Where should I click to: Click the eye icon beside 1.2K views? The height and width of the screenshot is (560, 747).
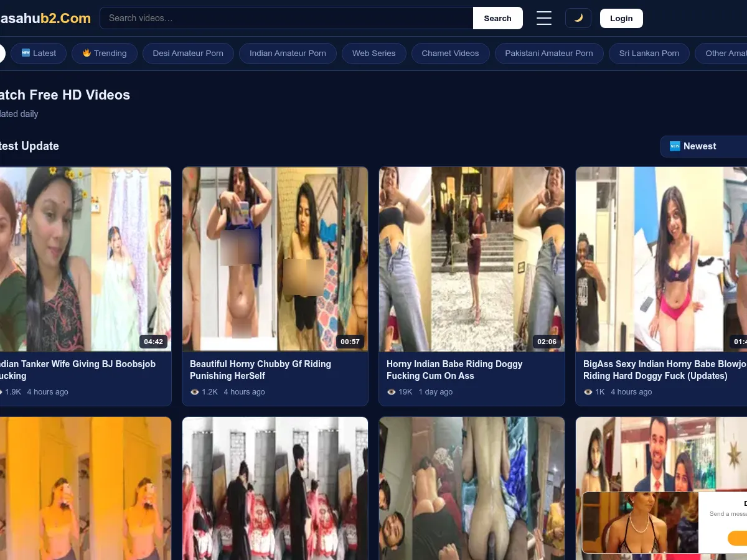point(195,392)
